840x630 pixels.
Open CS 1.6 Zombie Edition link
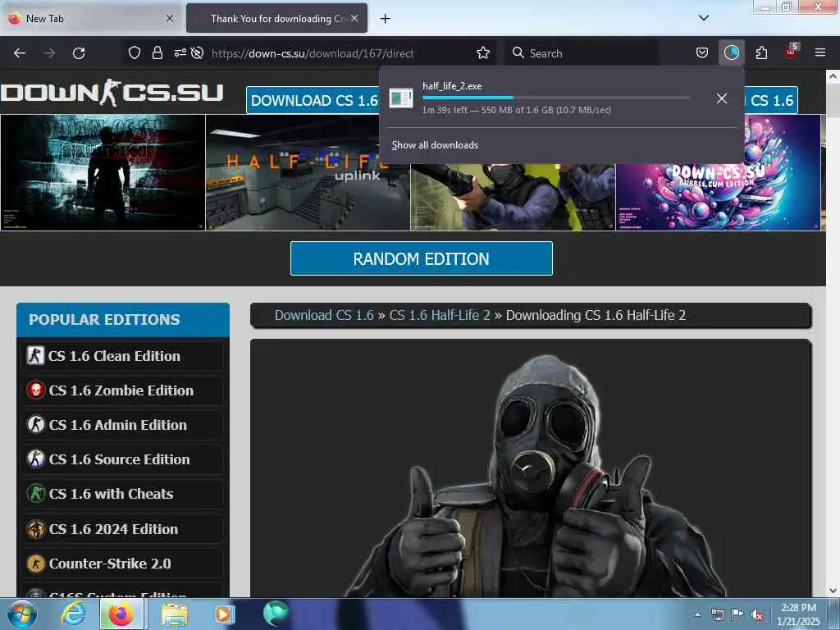(121, 390)
